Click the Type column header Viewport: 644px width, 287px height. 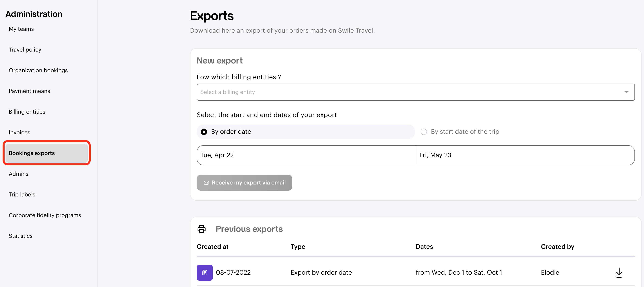click(x=298, y=247)
